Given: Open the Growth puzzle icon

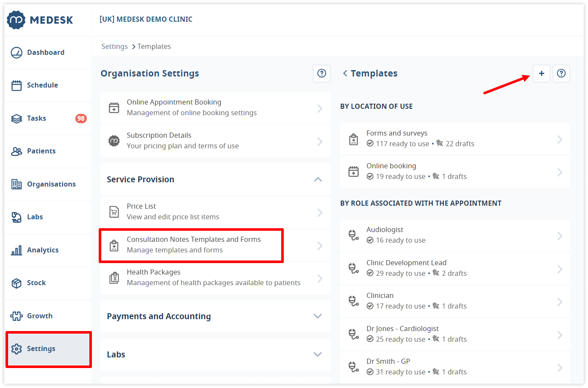Looking at the screenshot, I should [x=17, y=316].
